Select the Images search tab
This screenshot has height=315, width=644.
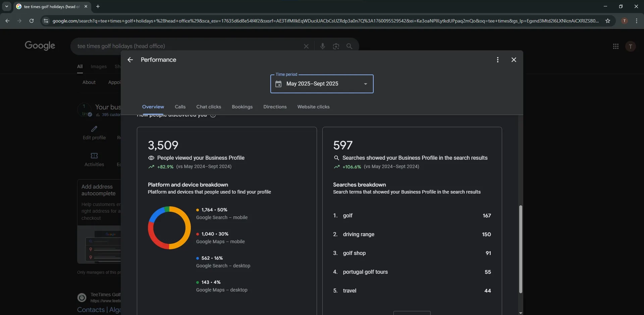(98, 66)
